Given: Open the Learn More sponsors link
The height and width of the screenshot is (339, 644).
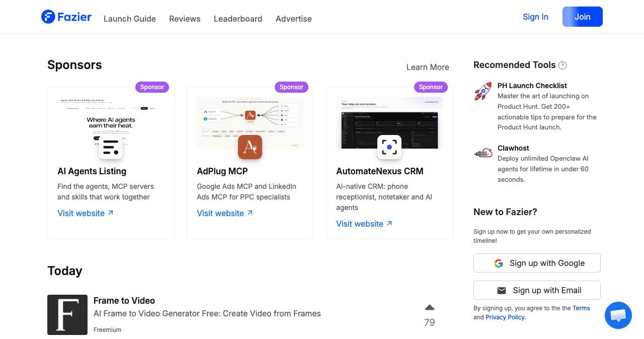Looking at the screenshot, I should coord(428,67).
